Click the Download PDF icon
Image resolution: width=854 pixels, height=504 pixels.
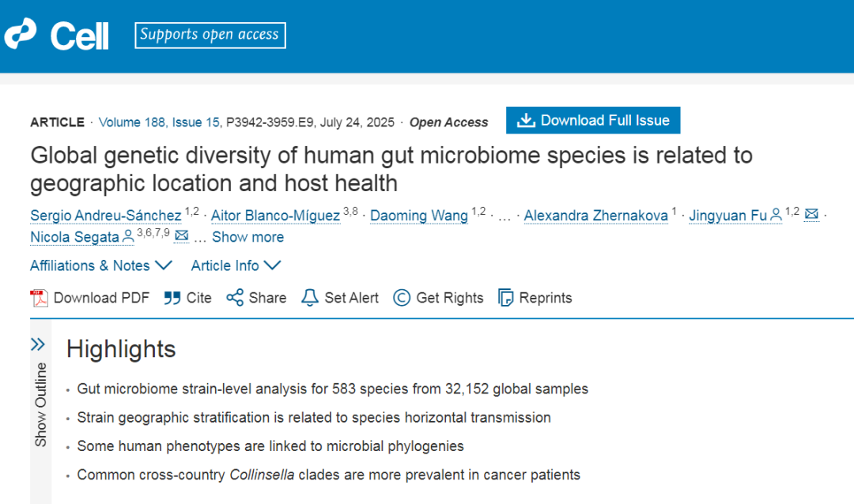(39, 298)
